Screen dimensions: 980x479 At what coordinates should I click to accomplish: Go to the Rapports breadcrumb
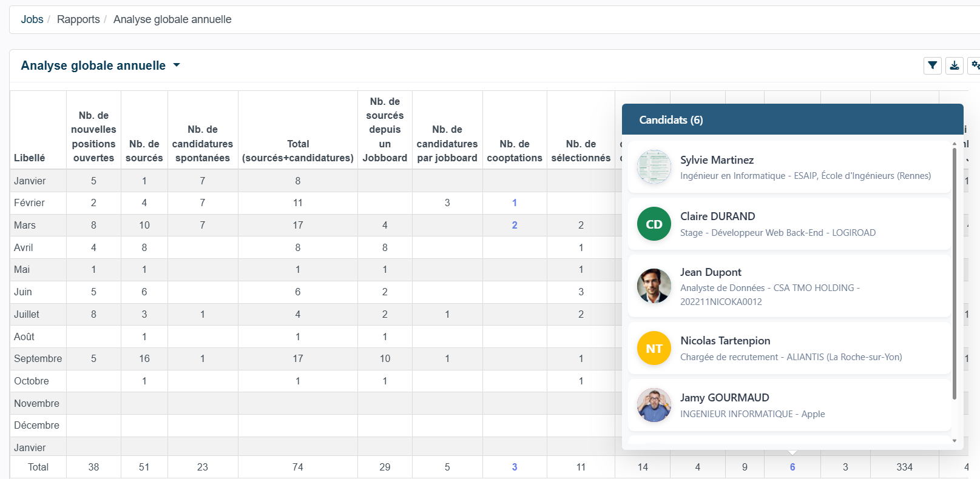78,19
